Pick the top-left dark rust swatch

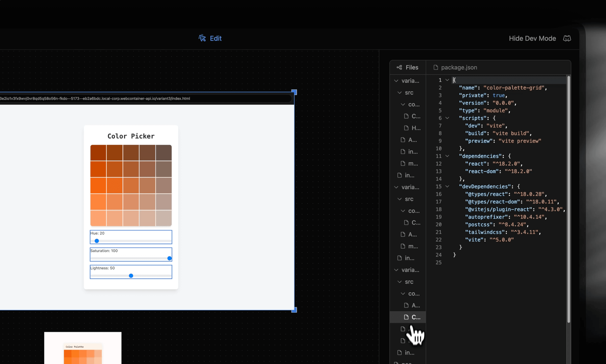[x=98, y=153]
